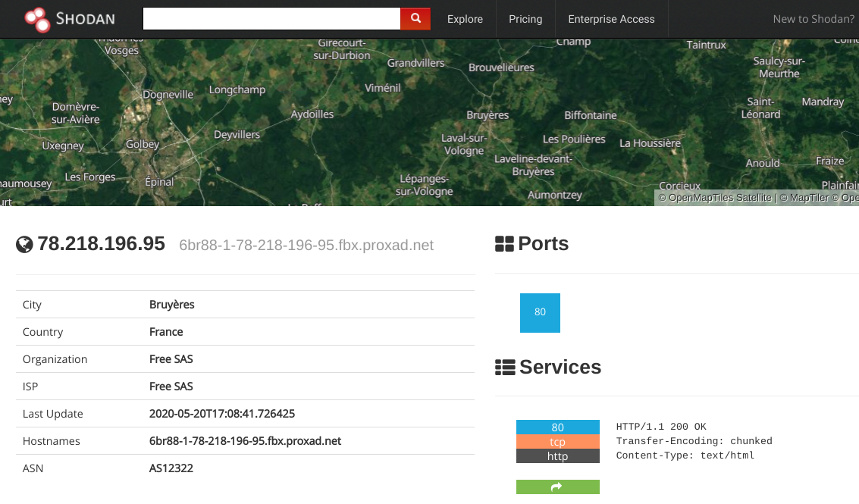Click the Country row label

point(42,332)
